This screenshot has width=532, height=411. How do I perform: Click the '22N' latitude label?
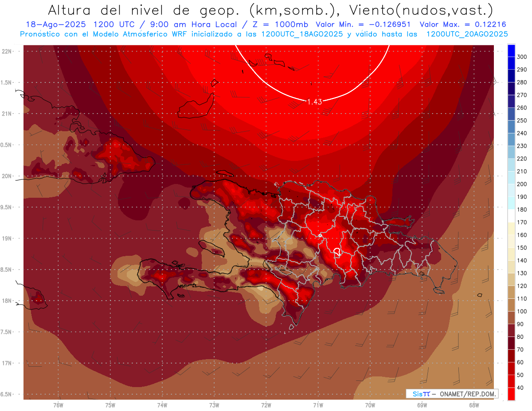click(7, 51)
